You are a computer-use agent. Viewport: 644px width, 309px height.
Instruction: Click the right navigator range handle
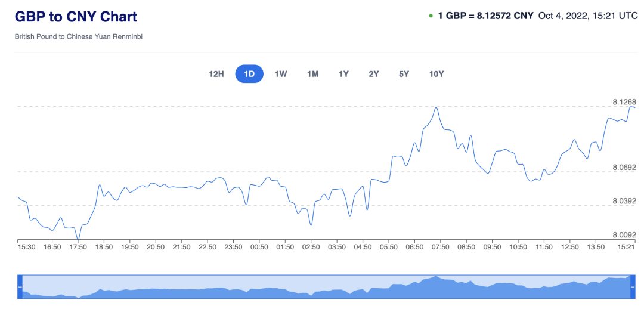point(631,287)
